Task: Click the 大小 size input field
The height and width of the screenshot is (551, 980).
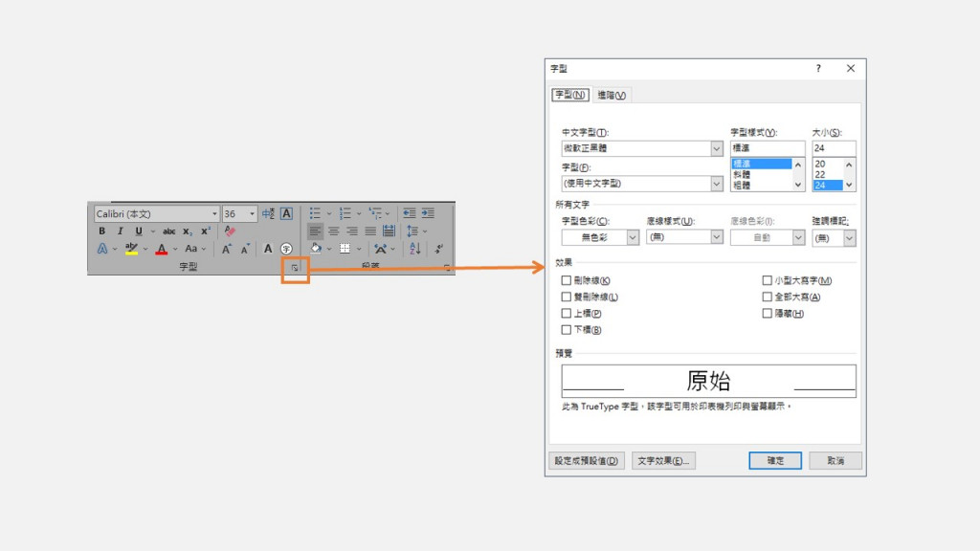Action: pyautogui.click(x=834, y=148)
